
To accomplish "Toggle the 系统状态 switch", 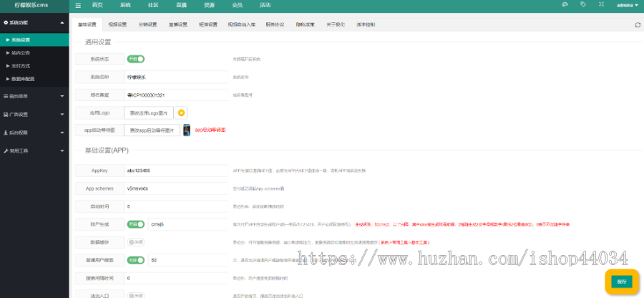I will [135, 59].
